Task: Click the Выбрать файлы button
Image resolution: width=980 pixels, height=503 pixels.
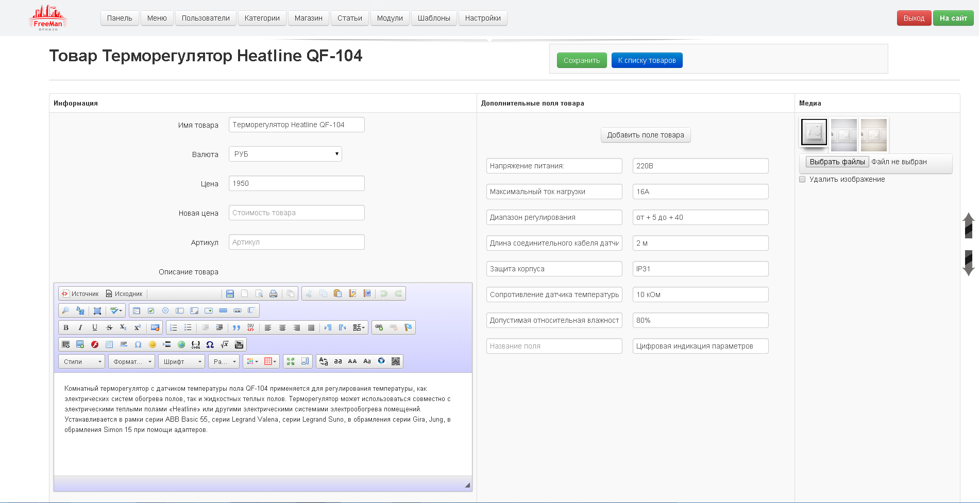Action: [837, 162]
